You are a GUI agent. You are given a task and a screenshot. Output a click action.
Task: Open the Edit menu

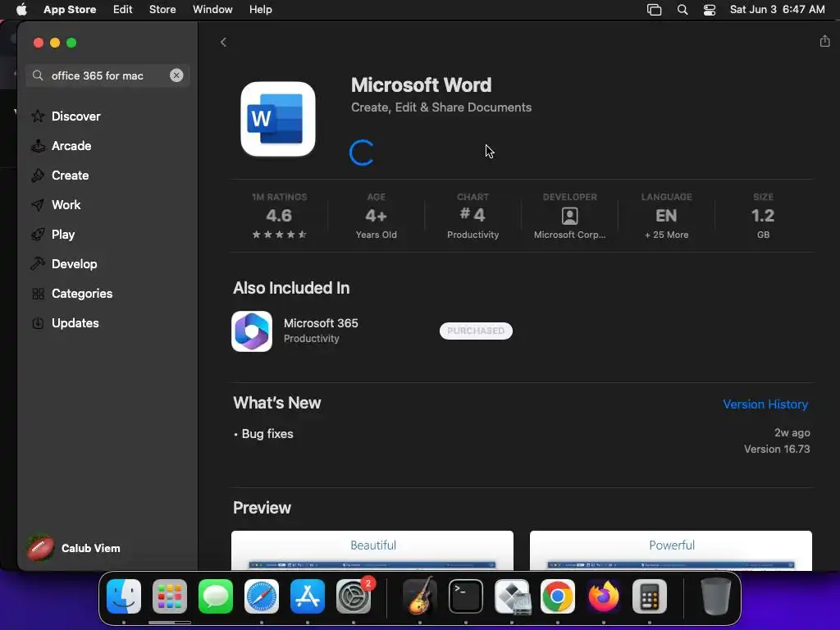tap(123, 9)
